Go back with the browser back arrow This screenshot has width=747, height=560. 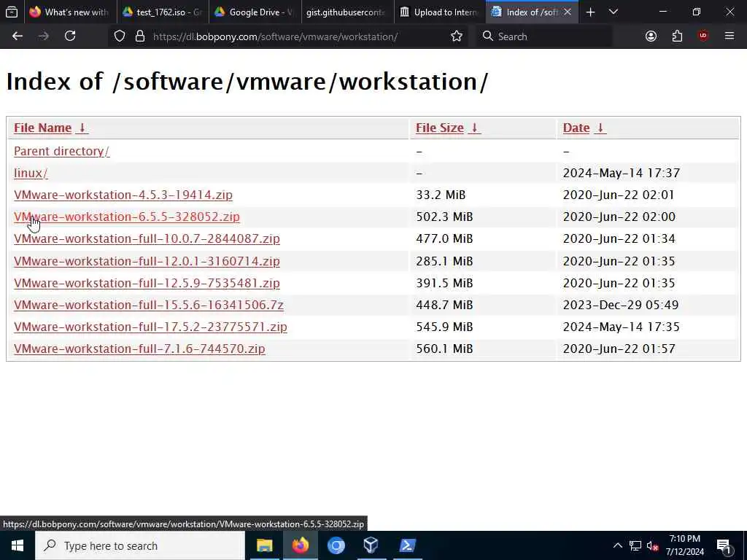pos(18,36)
